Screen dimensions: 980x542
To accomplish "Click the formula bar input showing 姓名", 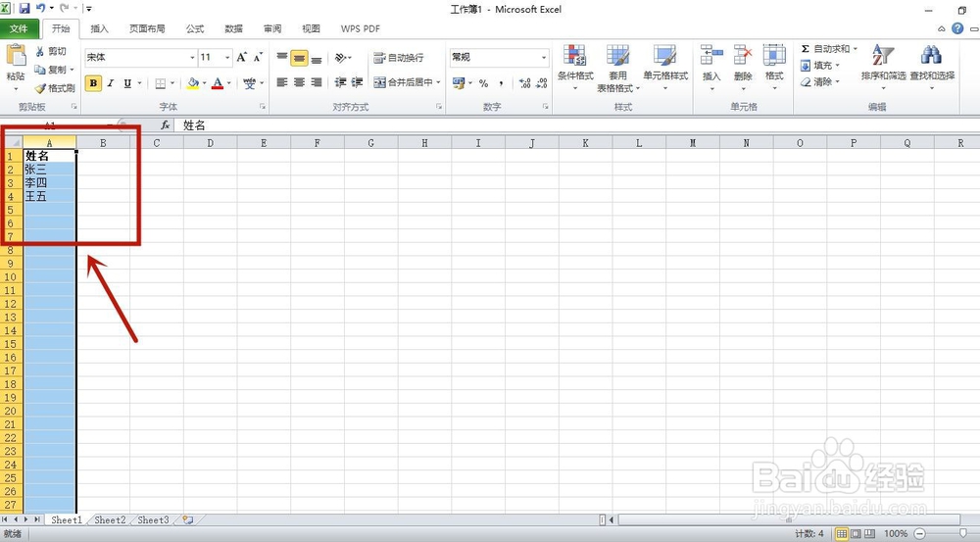I will click(x=575, y=125).
